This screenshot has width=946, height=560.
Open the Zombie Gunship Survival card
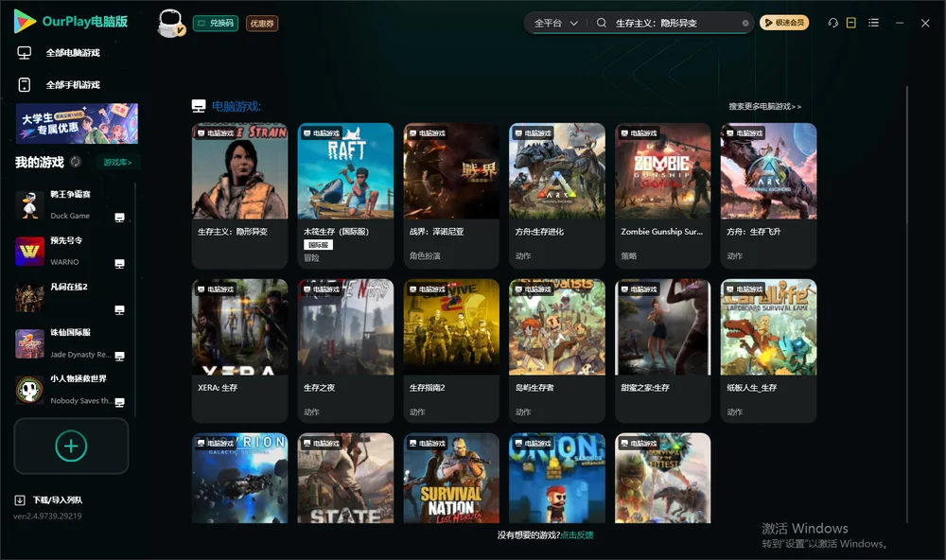[663, 196]
